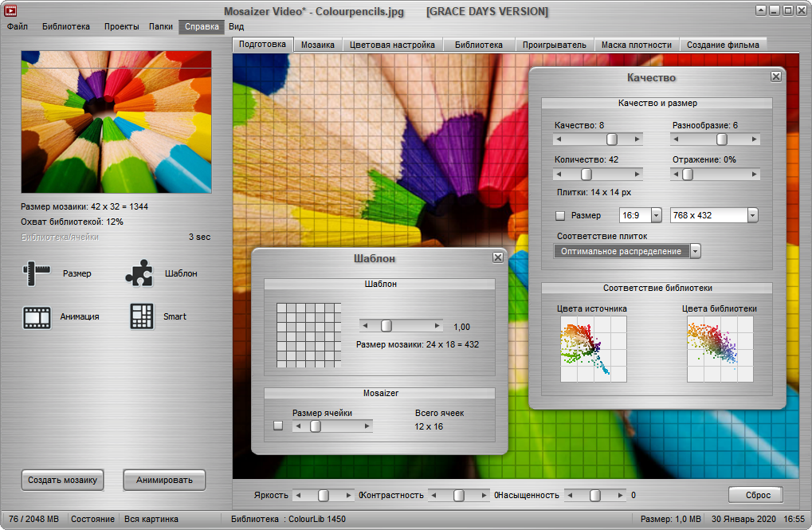Click the Цвета источника color chart

(x=594, y=349)
